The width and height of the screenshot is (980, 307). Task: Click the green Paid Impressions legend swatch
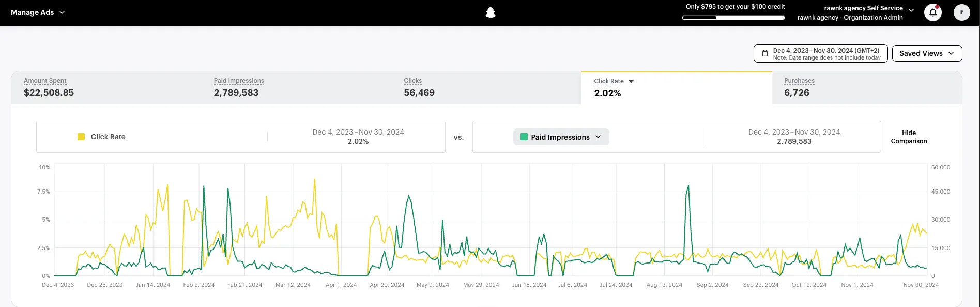click(x=524, y=137)
